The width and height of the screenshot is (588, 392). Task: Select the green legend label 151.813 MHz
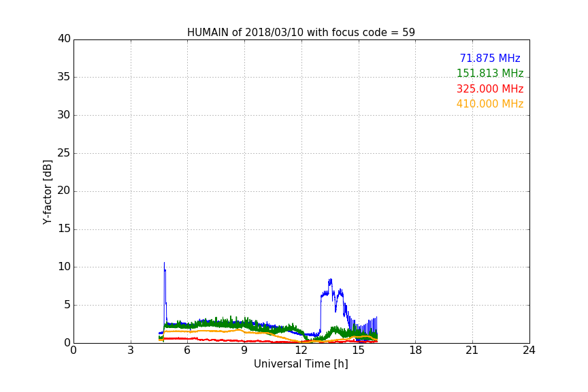(490, 73)
